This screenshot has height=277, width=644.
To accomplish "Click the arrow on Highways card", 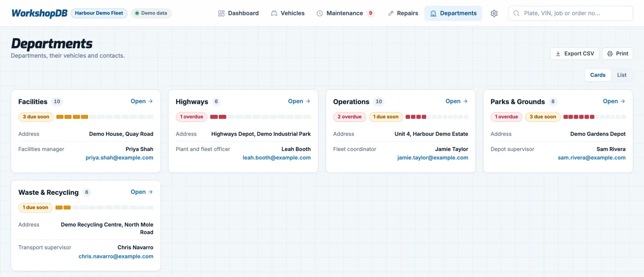I will pos(308,101).
